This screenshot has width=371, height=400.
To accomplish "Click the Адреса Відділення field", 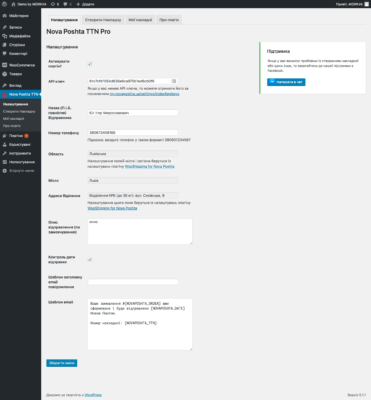I will pyautogui.click(x=133, y=196).
